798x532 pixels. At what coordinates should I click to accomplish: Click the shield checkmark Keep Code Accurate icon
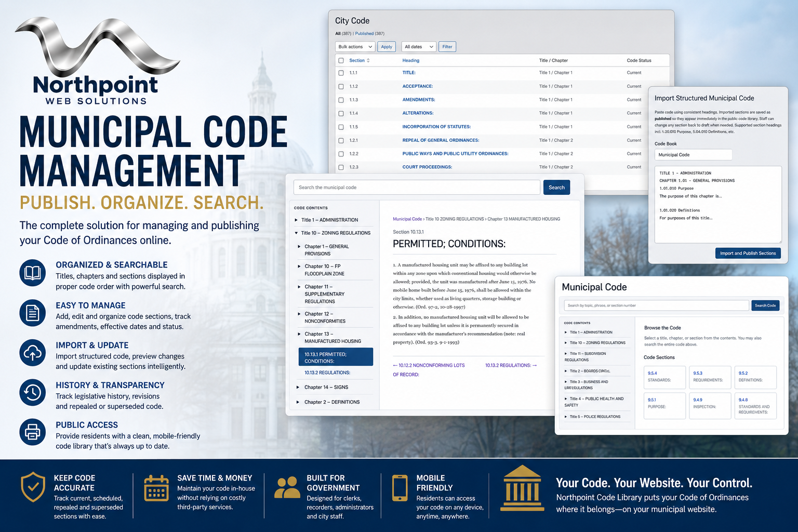33,487
